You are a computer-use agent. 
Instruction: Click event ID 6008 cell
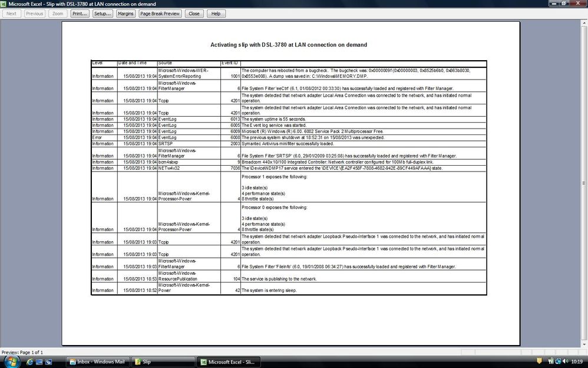(230, 137)
